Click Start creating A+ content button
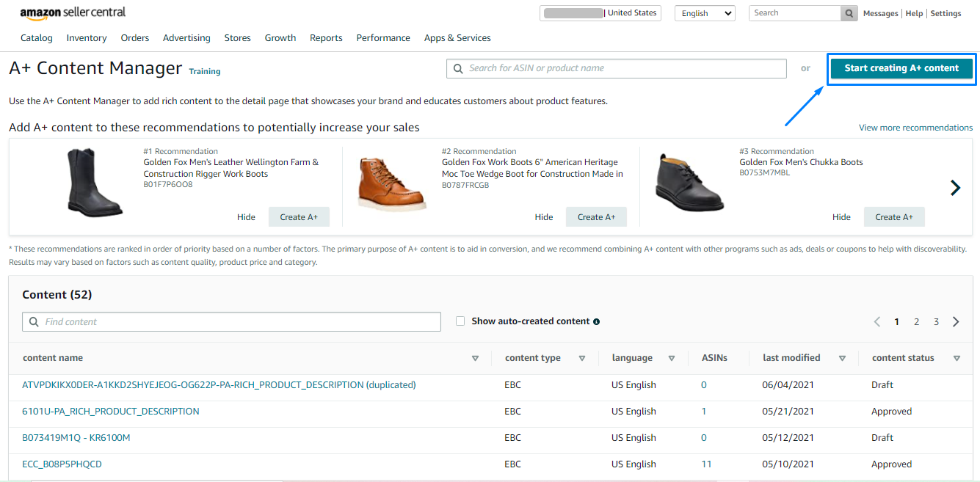 coord(901,68)
